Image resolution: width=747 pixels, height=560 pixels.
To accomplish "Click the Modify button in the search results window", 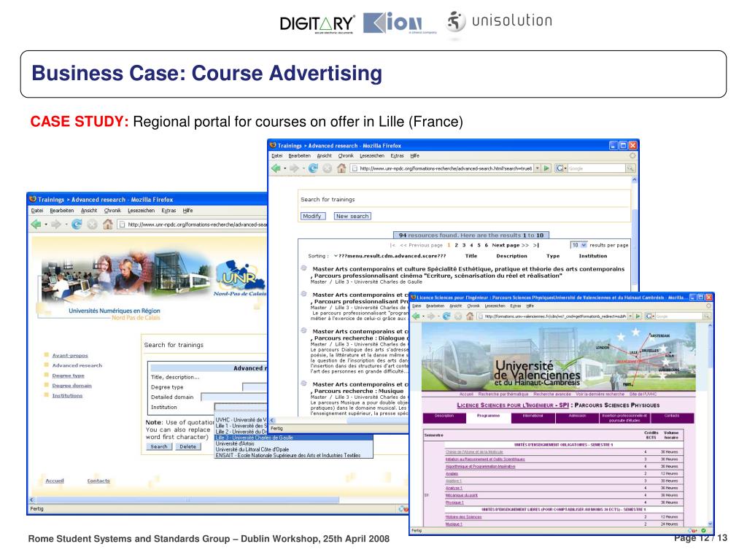I will click(x=312, y=216).
